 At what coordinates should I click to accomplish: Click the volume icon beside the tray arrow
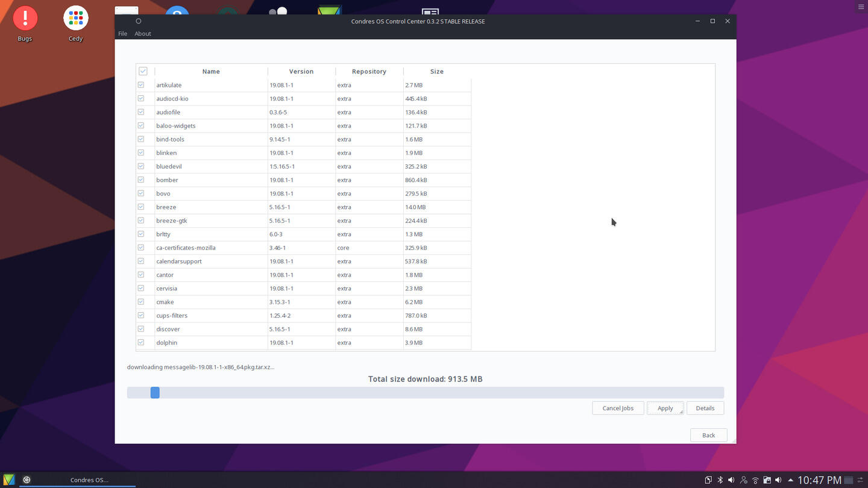click(x=778, y=480)
